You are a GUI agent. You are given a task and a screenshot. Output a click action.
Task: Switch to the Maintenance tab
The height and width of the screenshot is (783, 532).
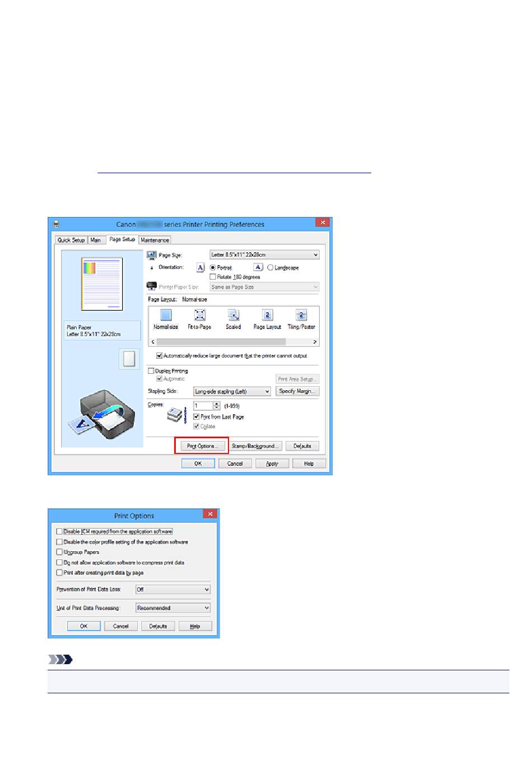point(155,240)
